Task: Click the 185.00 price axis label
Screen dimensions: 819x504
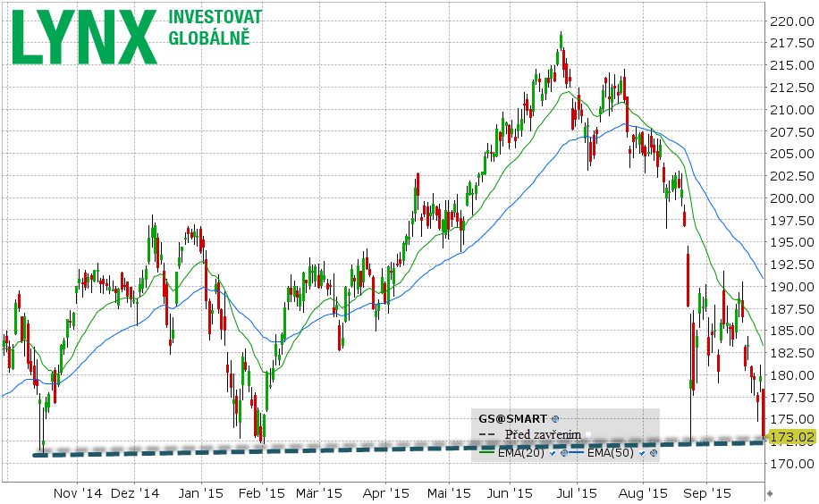Action: tap(792, 331)
